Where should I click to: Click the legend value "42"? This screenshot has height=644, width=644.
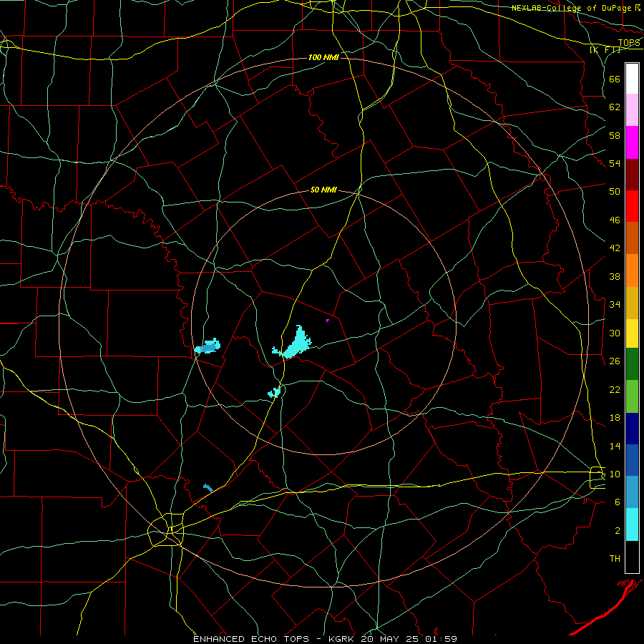[x=615, y=248]
